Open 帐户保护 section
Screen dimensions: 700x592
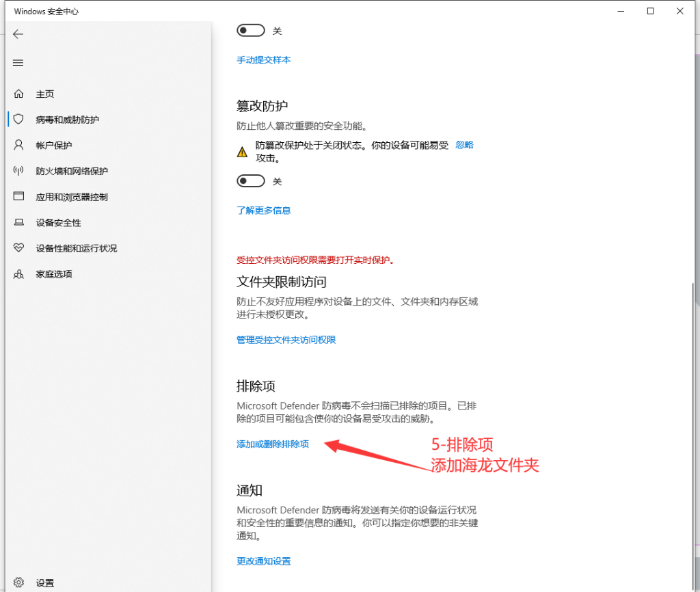[54, 146]
